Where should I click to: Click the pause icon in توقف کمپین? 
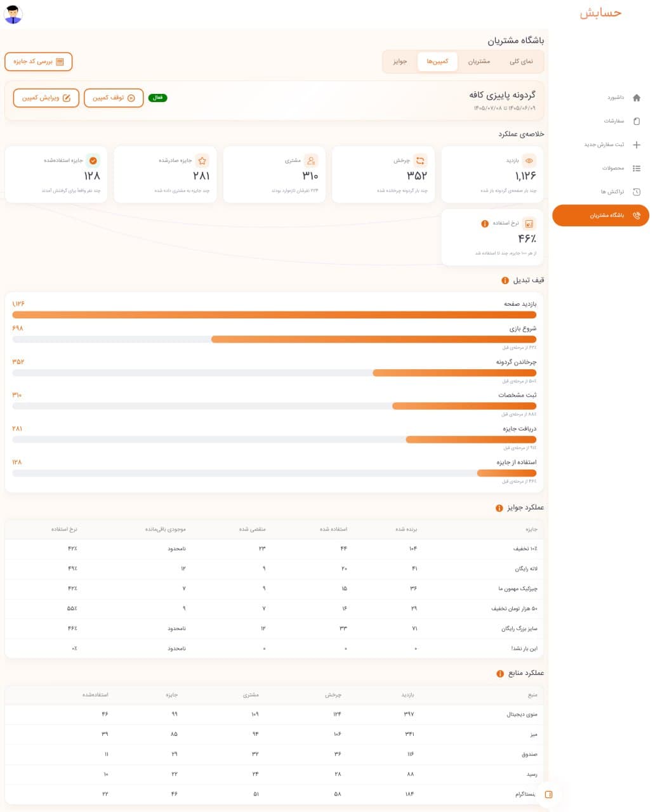point(131,98)
